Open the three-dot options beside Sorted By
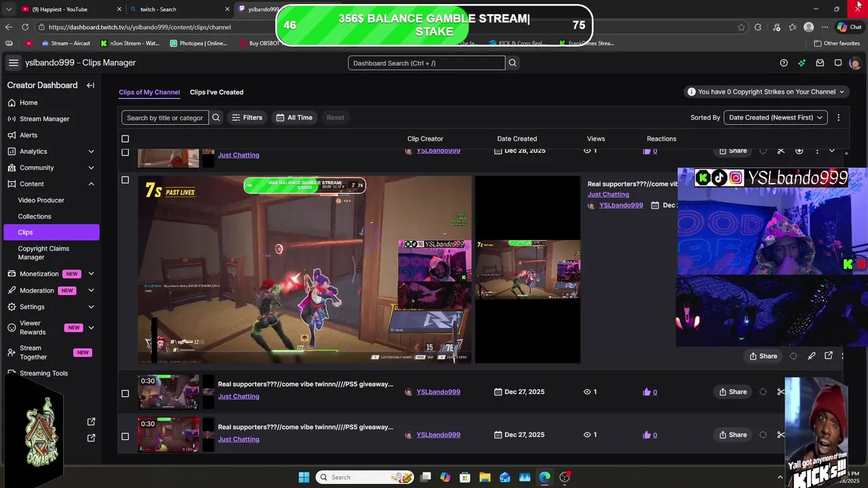This screenshot has height=488, width=868. [838, 117]
